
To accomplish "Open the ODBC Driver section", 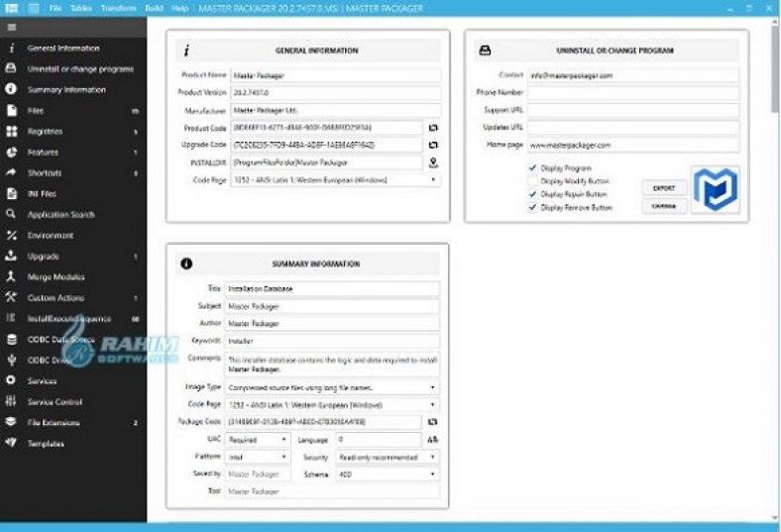I will pyautogui.click(x=73, y=361).
